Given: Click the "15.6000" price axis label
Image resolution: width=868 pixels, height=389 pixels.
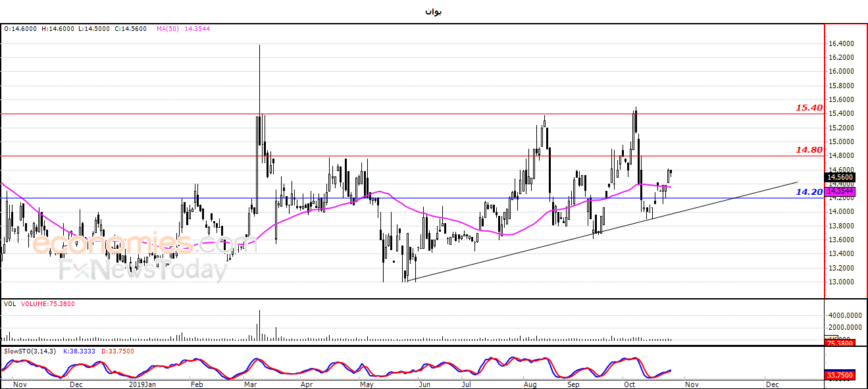Looking at the screenshot, I should (x=841, y=99).
